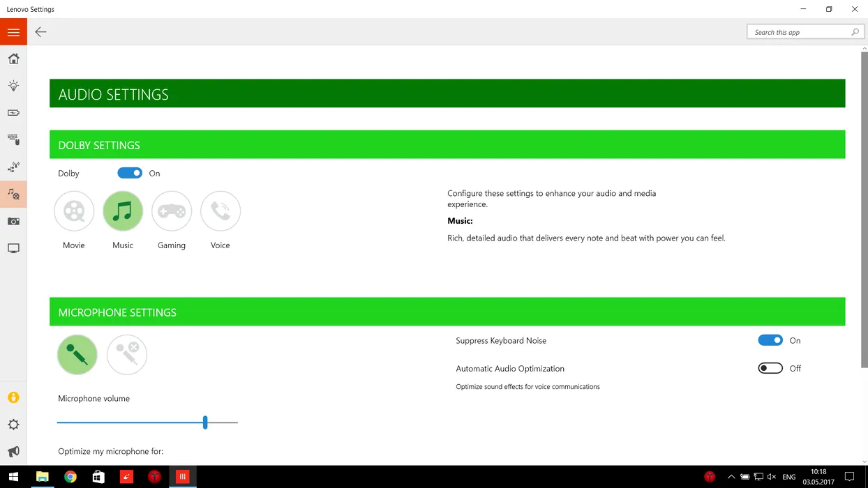Click the back arrow button
The width and height of the screenshot is (868, 488).
pos(41,32)
